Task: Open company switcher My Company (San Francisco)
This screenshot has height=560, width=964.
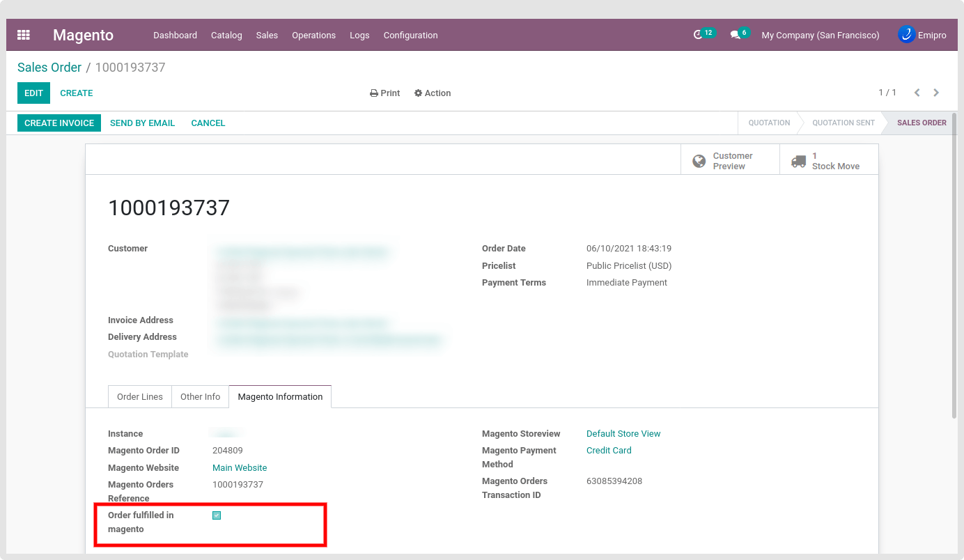Action: point(821,35)
